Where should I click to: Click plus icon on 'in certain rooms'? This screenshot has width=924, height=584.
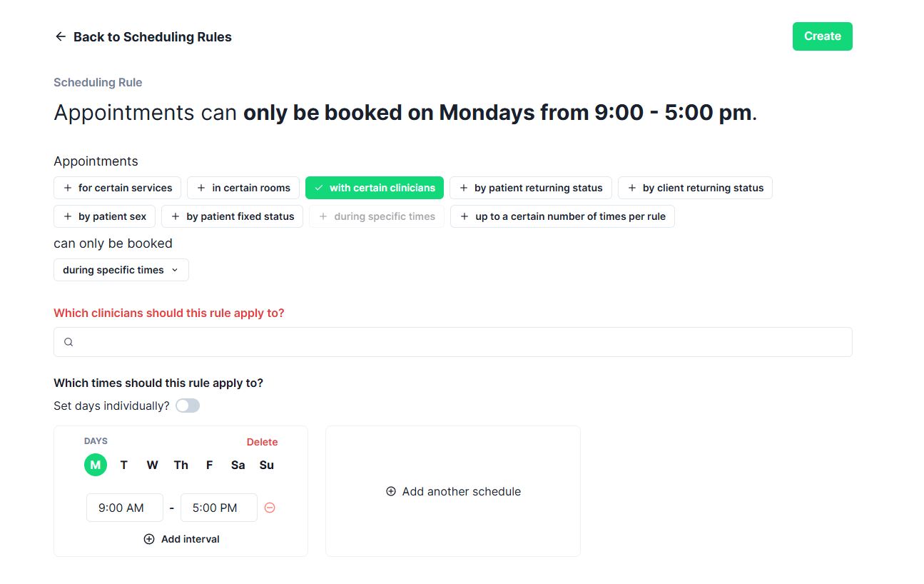(x=201, y=188)
